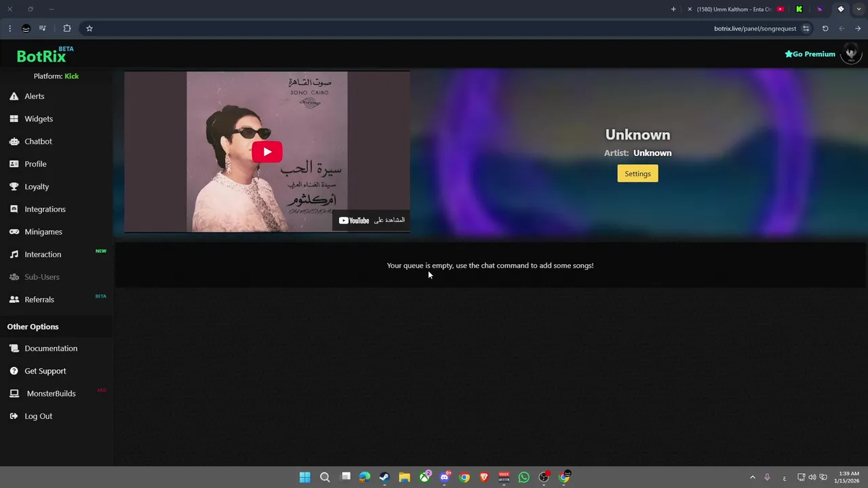Open the user avatar in the header

[851, 54]
